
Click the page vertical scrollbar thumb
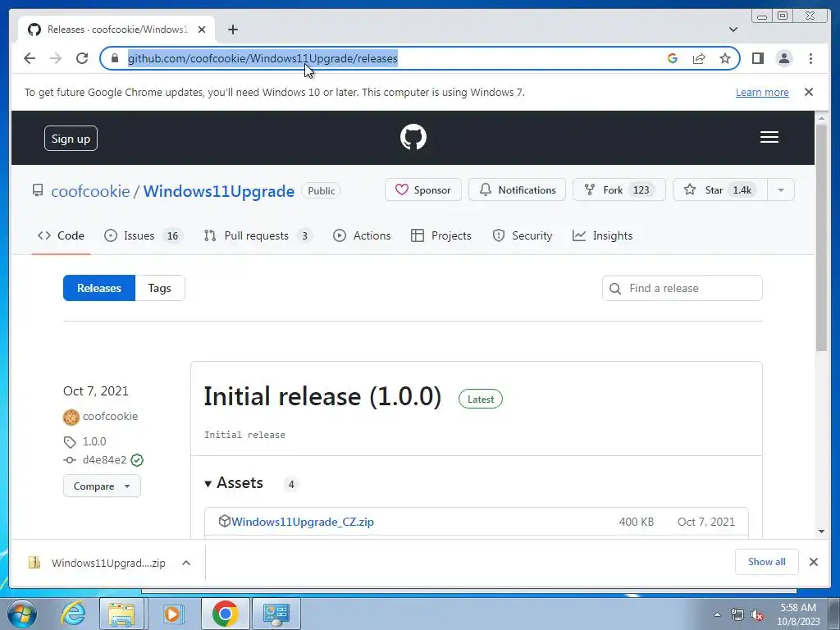[822, 238]
